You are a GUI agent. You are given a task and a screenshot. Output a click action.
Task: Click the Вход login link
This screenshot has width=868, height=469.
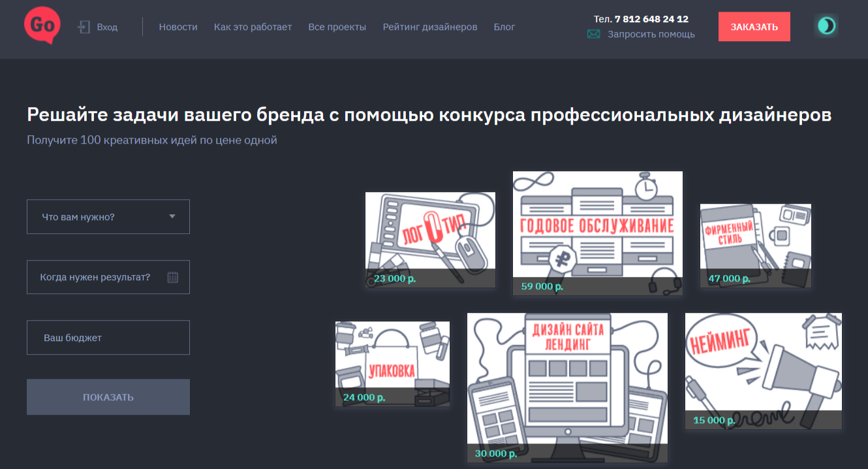[x=108, y=27]
